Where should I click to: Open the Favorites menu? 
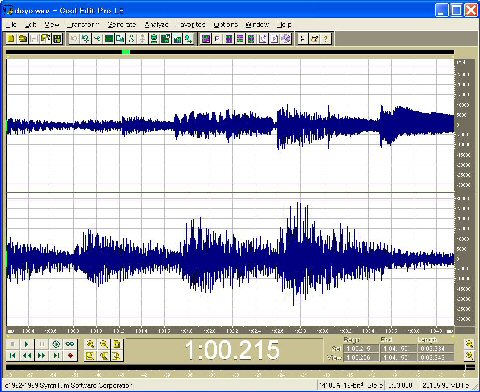(x=192, y=24)
